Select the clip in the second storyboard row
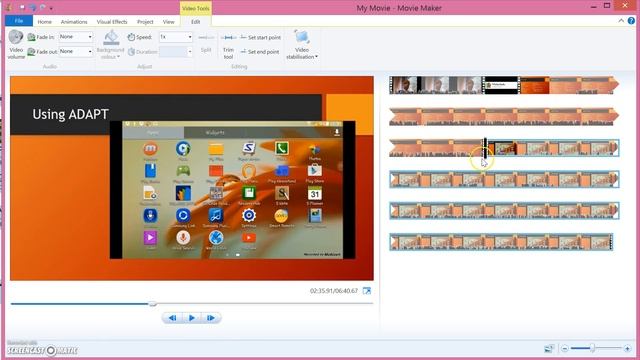The height and width of the screenshot is (360, 640). 504,116
